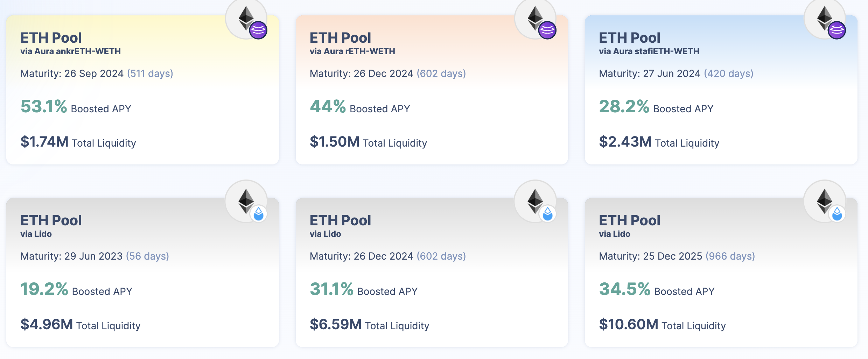Click the $4.96M Total Liquidity figure
This screenshot has height=359, width=868.
tap(47, 325)
